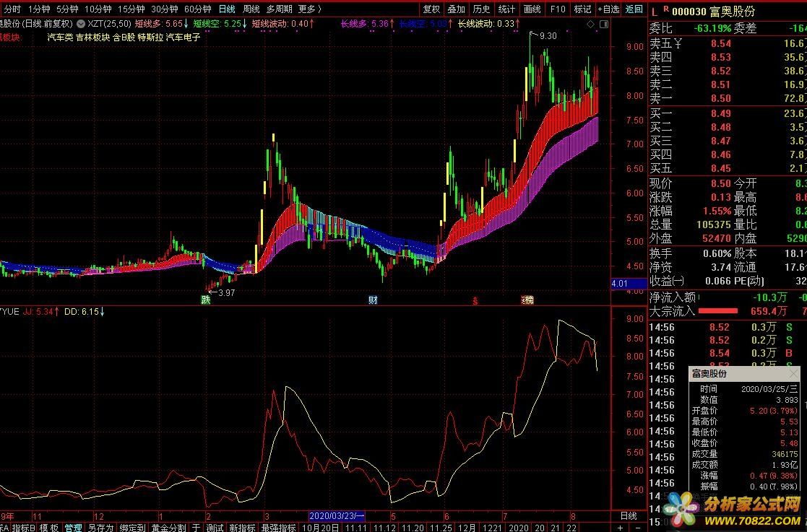Image resolution: width=807 pixels, height=532 pixels.
Task: Click the 吉林板块 sector link
Action: click(92, 37)
